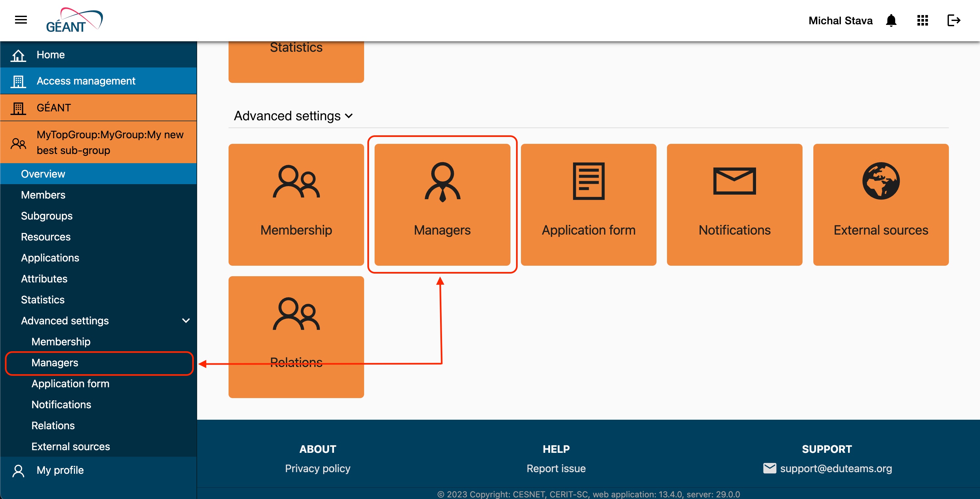This screenshot has height=499, width=980.
Task: Go to My profile
Action: point(60,470)
